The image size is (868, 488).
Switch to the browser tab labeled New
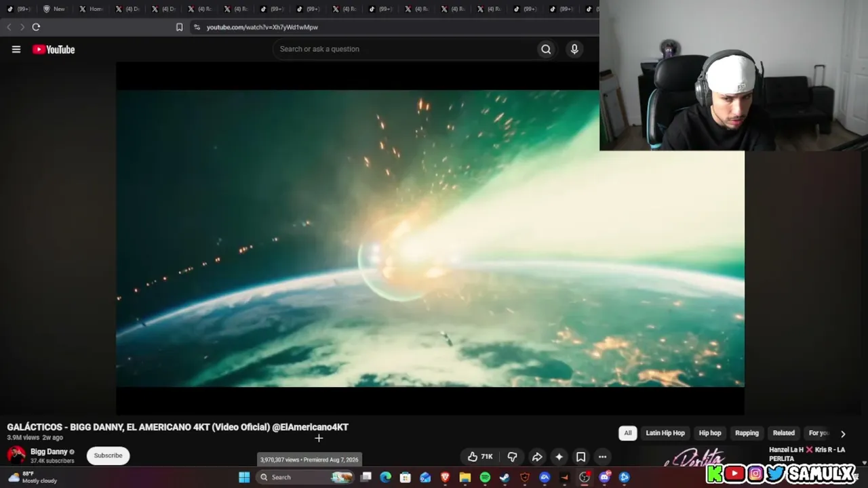(x=54, y=9)
